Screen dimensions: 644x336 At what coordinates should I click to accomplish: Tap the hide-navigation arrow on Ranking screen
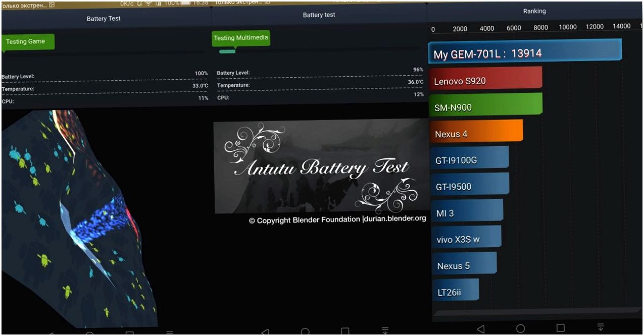pyautogui.click(x=601, y=327)
